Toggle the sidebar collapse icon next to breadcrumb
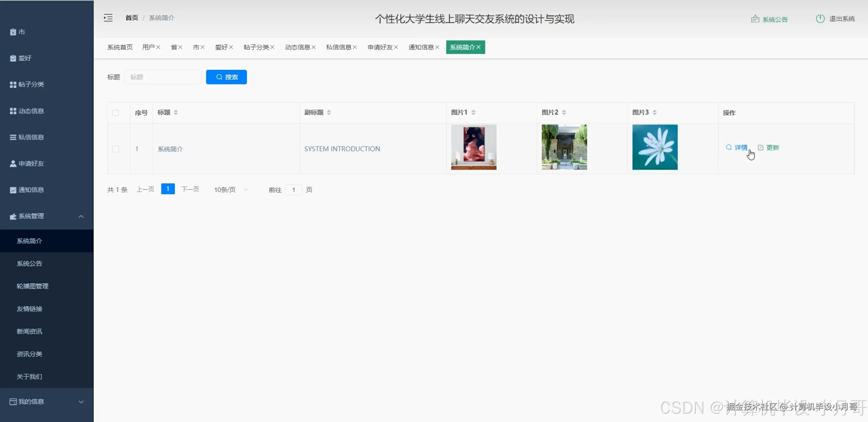868x422 pixels. coord(108,18)
